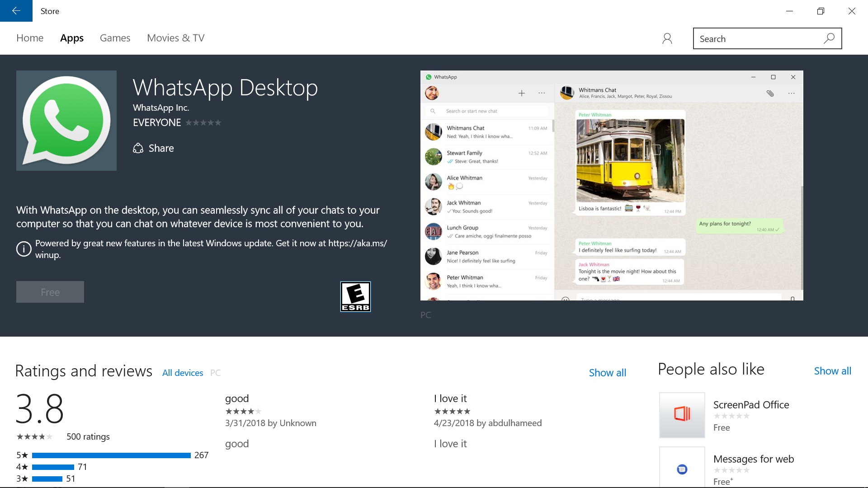The height and width of the screenshot is (488, 868).
Task: Click the WhatsApp Desktop star rating
Action: click(203, 122)
